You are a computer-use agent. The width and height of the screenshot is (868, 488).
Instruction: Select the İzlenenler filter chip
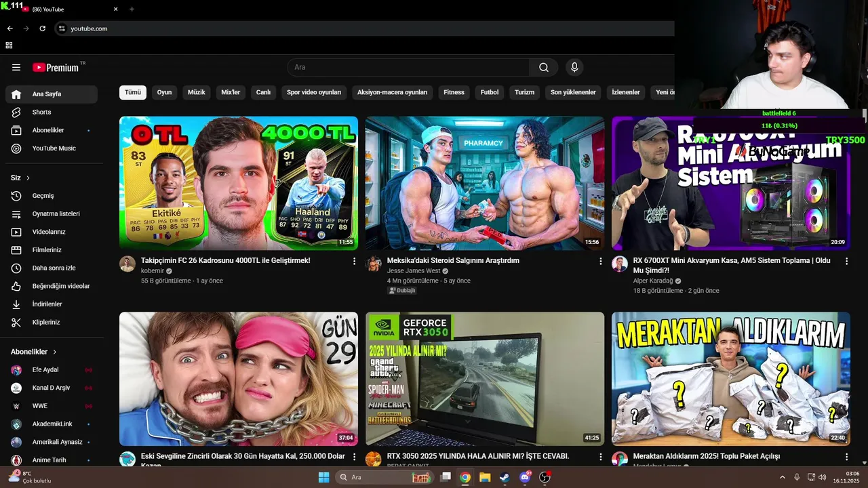point(626,92)
